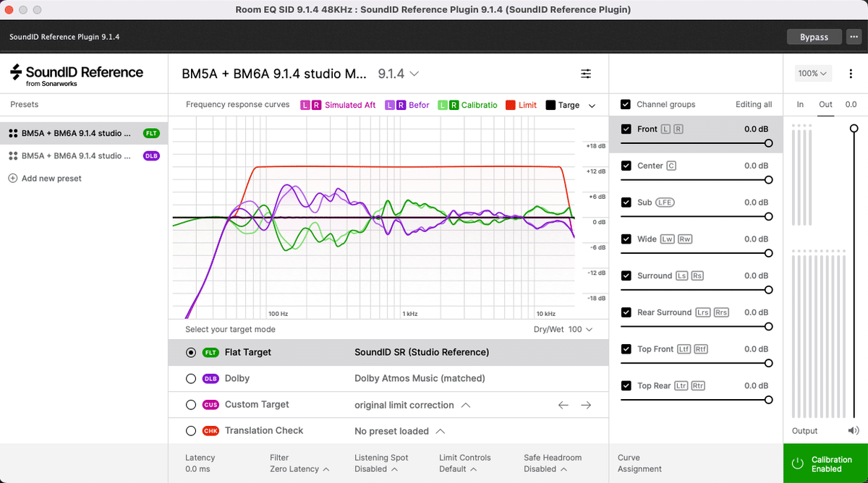Image resolution: width=868 pixels, height=483 pixels.
Task: Open the preset settings sliders icon
Action: (x=586, y=74)
